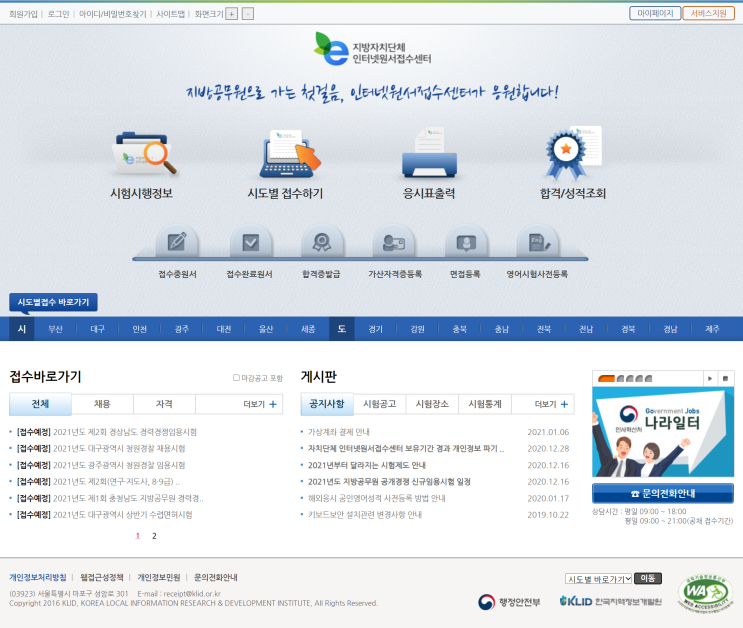
Task: Open the 사이트맵 link
Action: [x=171, y=14]
